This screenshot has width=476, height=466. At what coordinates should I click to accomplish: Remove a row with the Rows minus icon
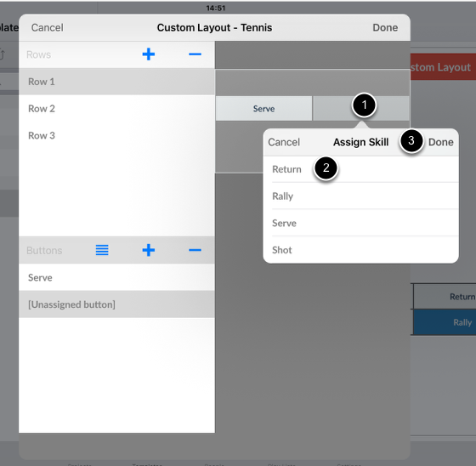195,54
